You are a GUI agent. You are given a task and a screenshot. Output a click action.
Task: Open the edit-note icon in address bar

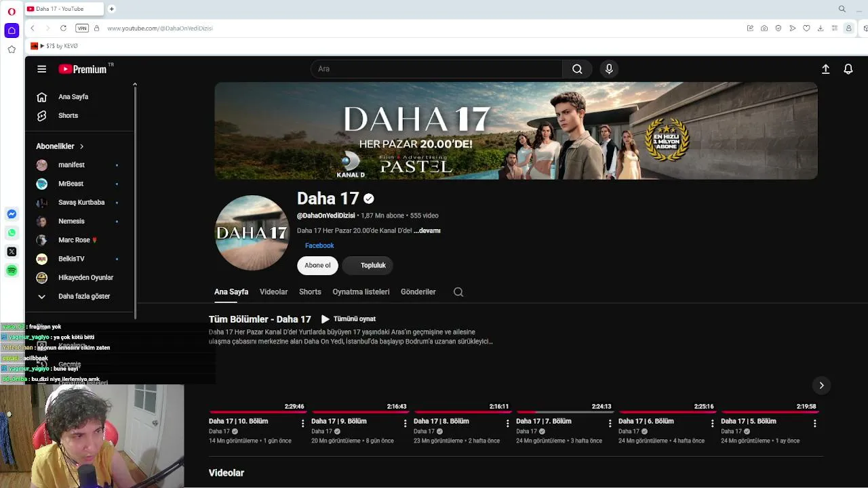click(750, 28)
